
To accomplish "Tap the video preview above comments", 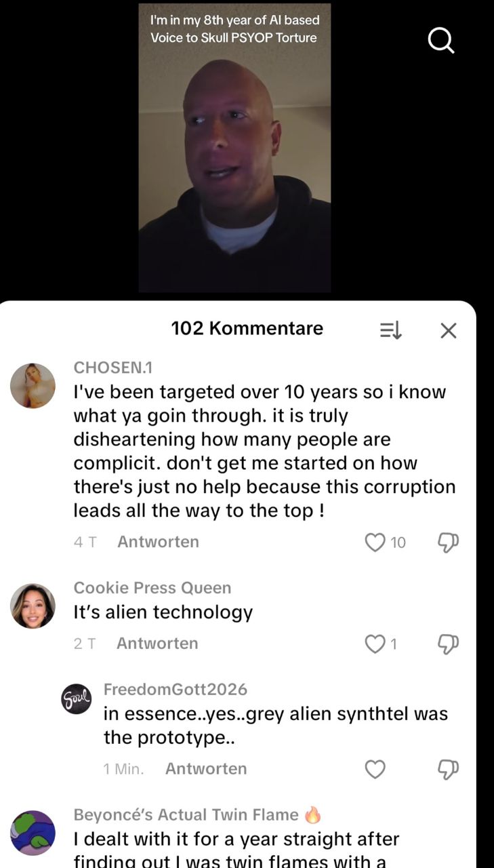I will click(235, 148).
